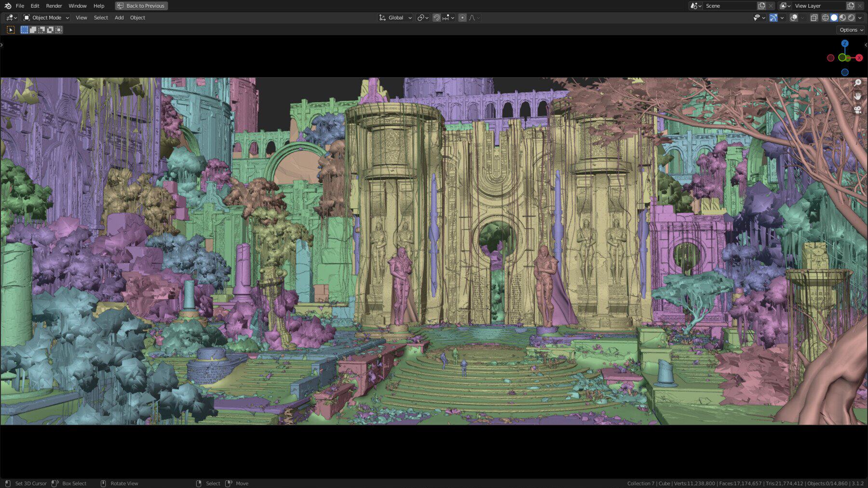Image resolution: width=868 pixels, height=488 pixels.
Task: Click the Back to Previous button
Action: point(141,6)
